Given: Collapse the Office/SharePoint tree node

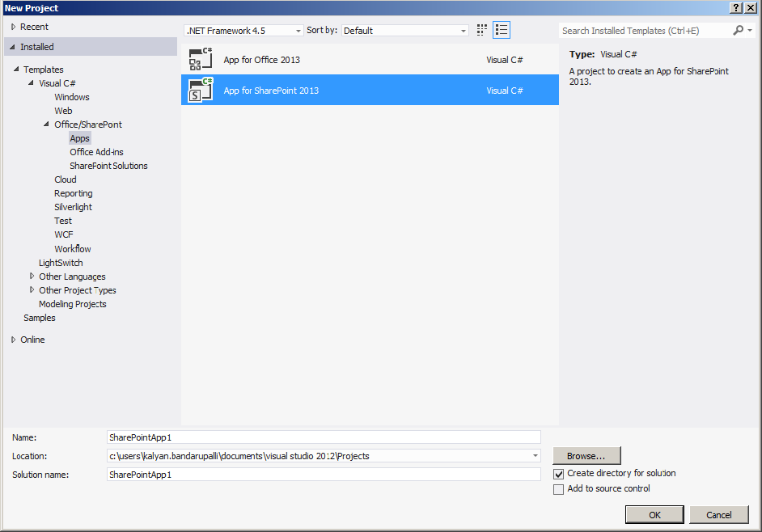Looking at the screenshot, I should click(x=47, y=125).
